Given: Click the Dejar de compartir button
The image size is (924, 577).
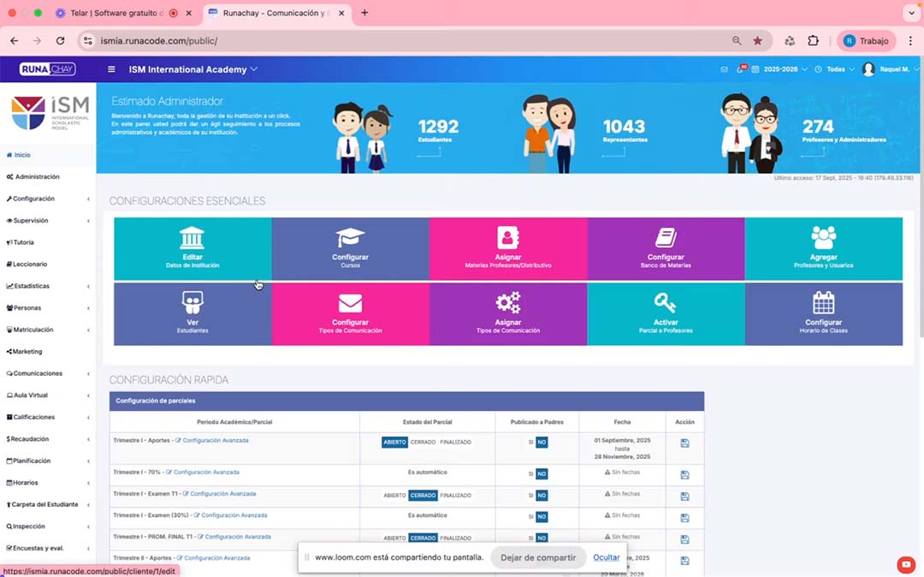Looking at the screenshot, I should [x=538, y=557].
